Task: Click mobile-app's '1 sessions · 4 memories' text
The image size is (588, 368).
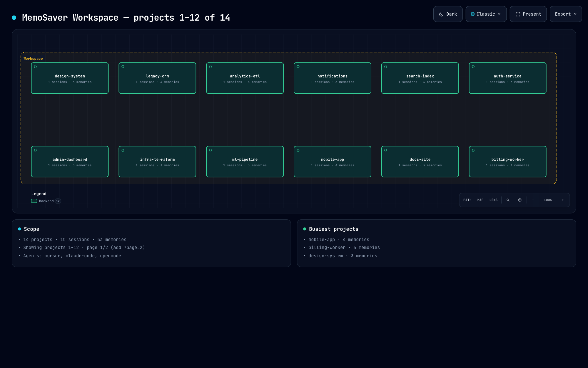Action: [333, 165]
